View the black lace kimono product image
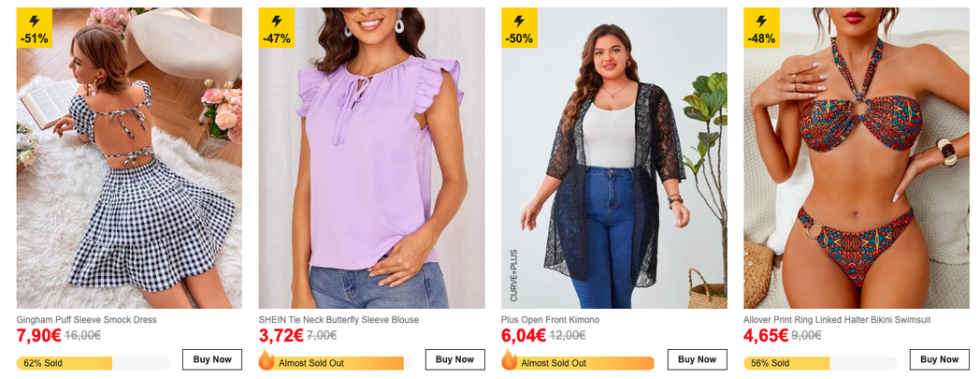The height and width of the screenshot is (379, 980). coord(613,159)
